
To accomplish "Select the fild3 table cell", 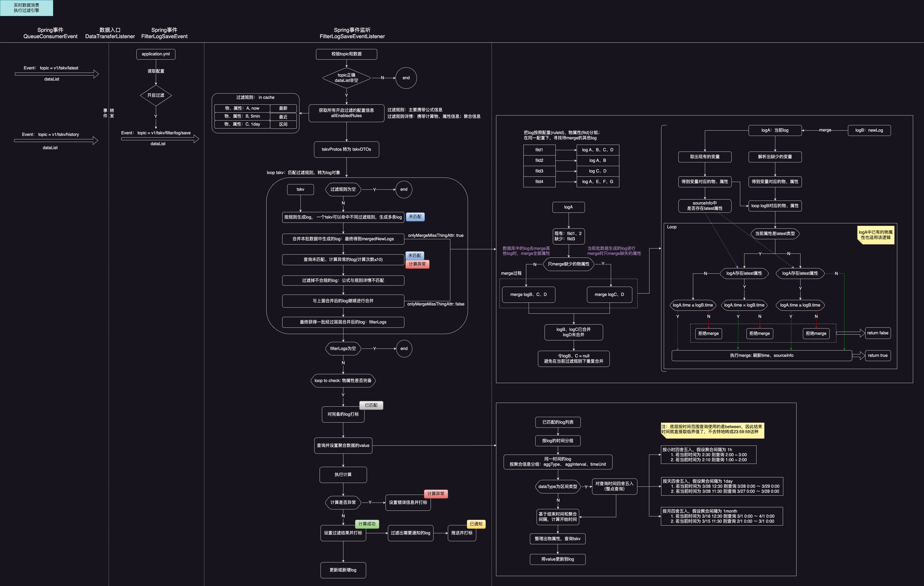I will point(539,171).
